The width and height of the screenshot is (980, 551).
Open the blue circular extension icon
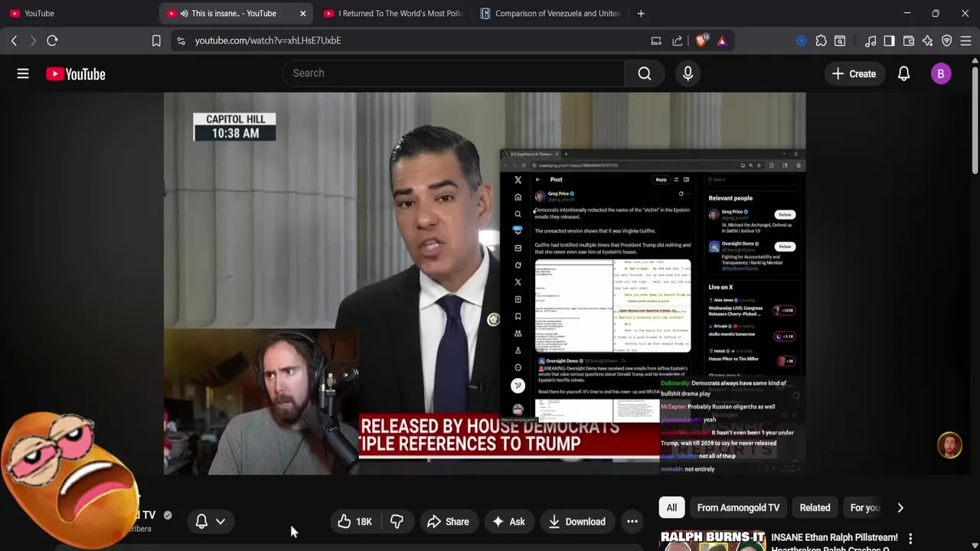click(x=802, y=41)
